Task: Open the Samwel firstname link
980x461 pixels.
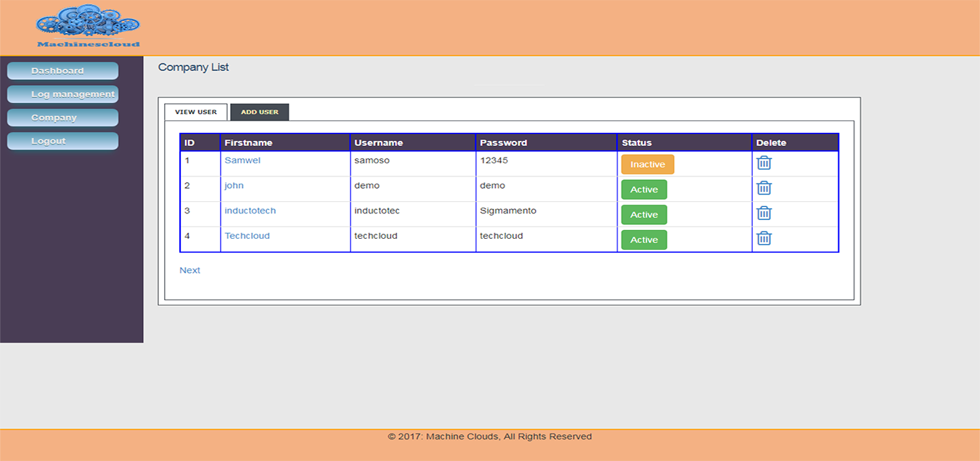Action: (242, 160)
